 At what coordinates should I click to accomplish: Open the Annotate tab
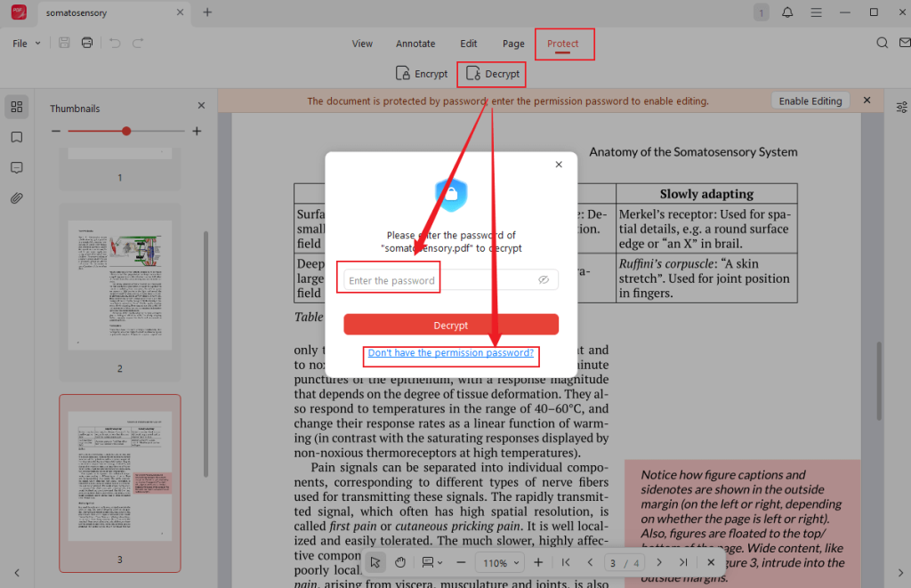click(415, 43)
